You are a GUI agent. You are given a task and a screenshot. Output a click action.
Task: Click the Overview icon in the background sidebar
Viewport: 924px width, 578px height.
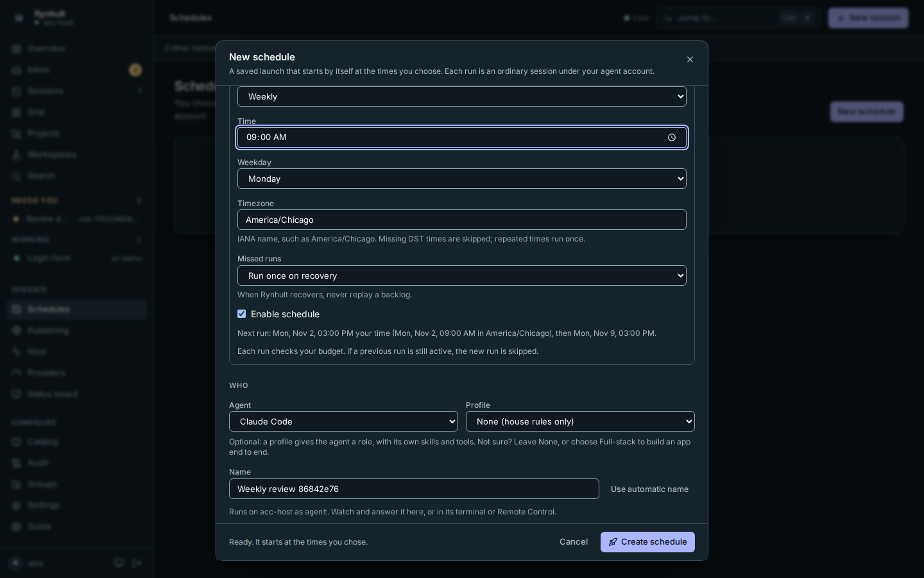(17, 49)
